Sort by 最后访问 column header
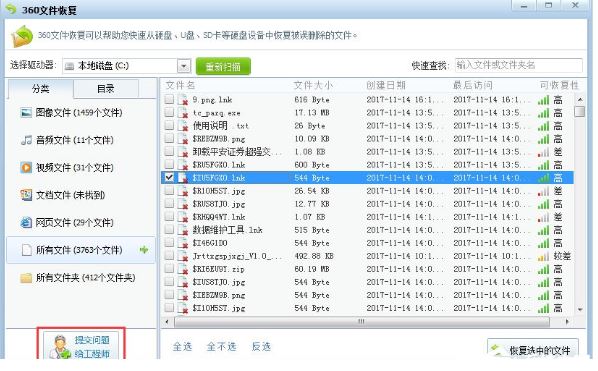This screenshot has width=598, height=371. 473,85
